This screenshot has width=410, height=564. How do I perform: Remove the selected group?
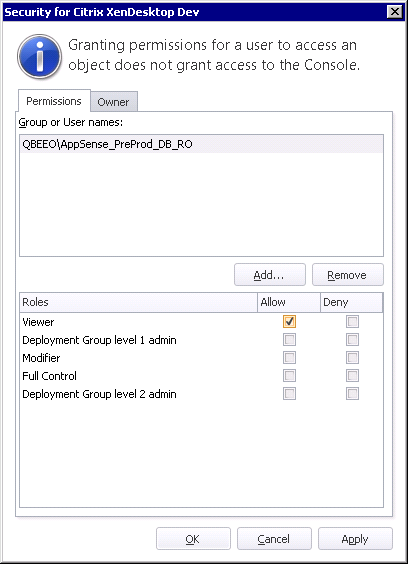(x=347, y=275)
